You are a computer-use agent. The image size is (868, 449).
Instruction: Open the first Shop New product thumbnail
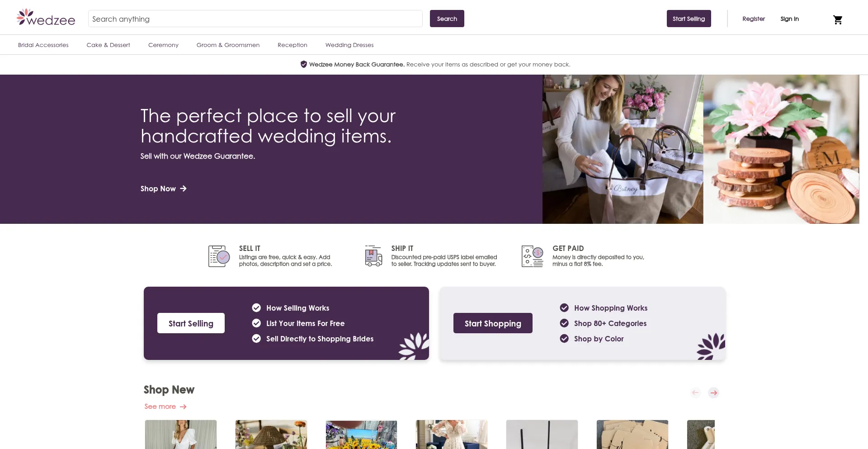click(x=181, y=435)
